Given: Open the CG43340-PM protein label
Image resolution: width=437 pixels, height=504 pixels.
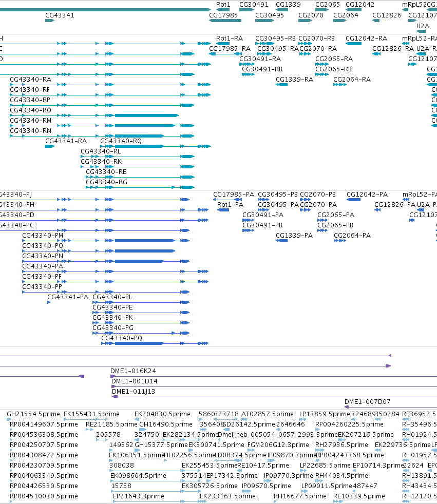Looking at the screenshot, I should point(43,236).
